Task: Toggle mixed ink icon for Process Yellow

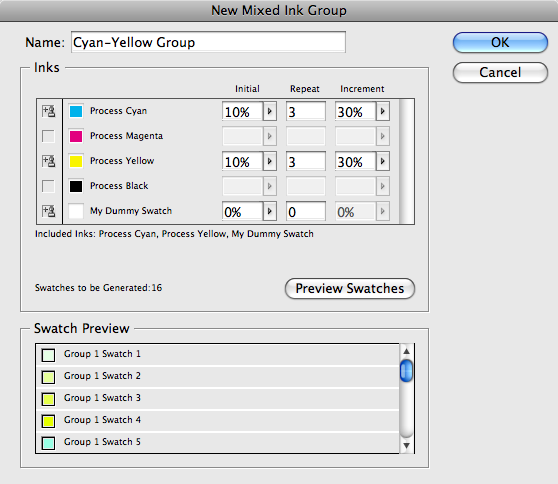Action: [x=49, y=161]
